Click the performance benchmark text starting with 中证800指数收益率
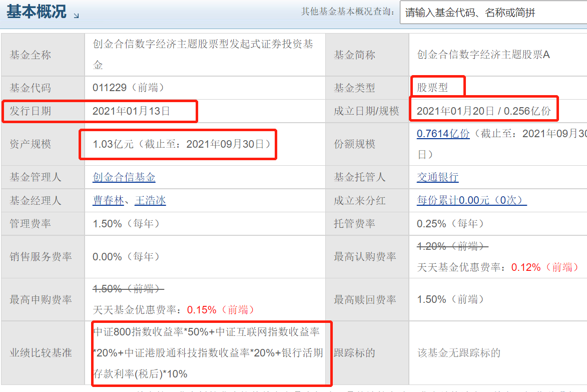 [x=208, y=352]
